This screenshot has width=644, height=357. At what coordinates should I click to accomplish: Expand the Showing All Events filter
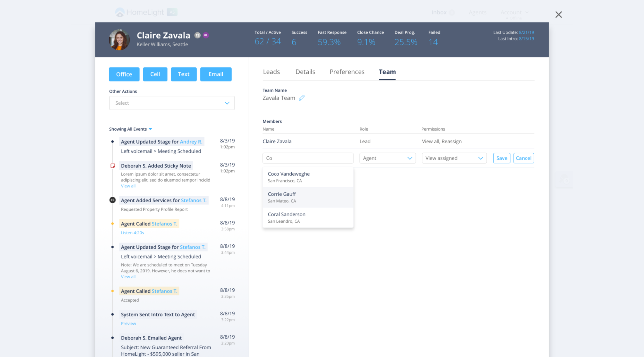coord(130,129)
